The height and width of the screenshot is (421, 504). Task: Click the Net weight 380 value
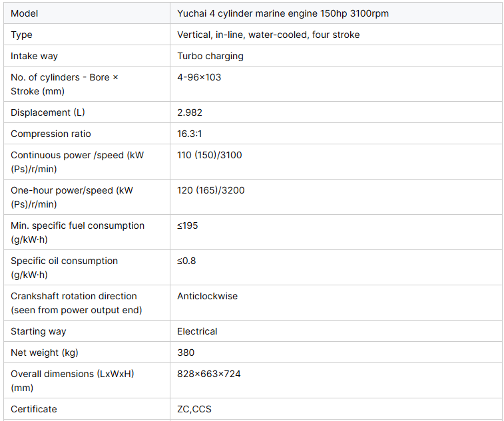pos(186,352)
